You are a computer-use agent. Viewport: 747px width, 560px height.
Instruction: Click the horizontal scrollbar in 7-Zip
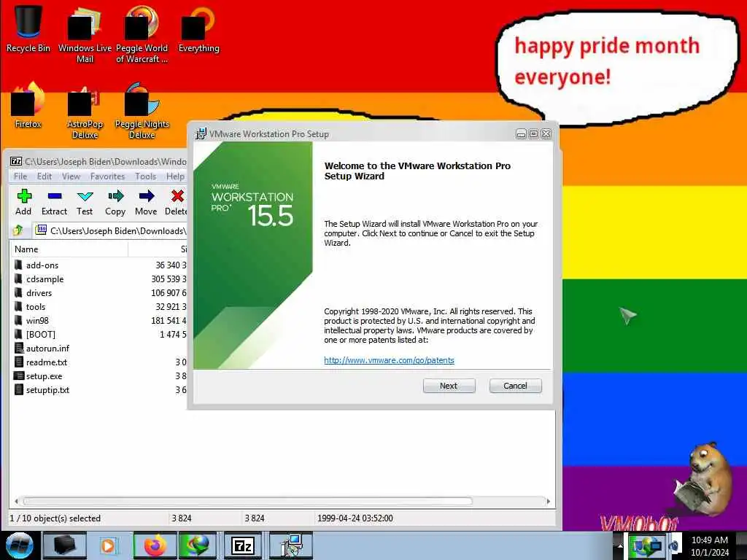(248, 501)
